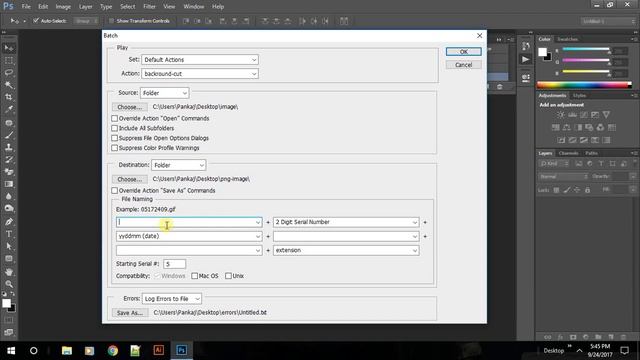Enable Suppress File Open Options Dialogs
The width and height of the screenshot is (640, 360).
(x=115, y=138)
